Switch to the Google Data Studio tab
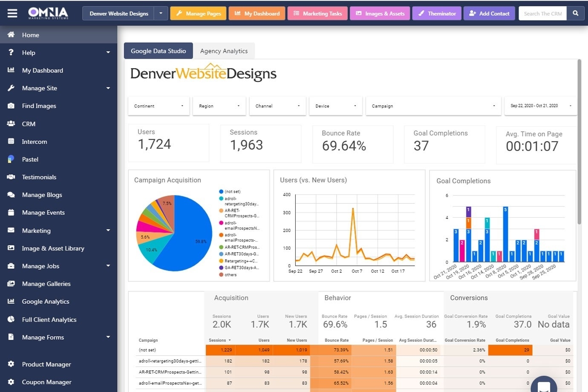Viewport: 588px width, 392px height. coord(158,51)
